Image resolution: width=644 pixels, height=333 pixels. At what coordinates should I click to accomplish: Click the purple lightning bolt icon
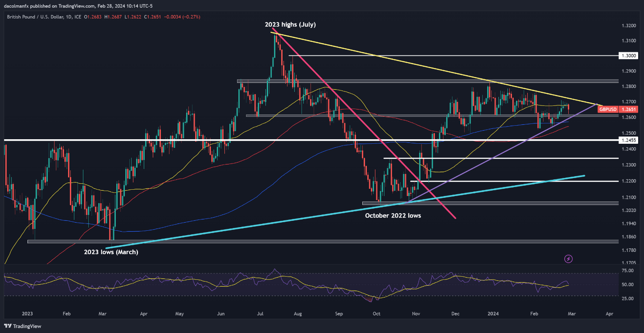point(568,259)
